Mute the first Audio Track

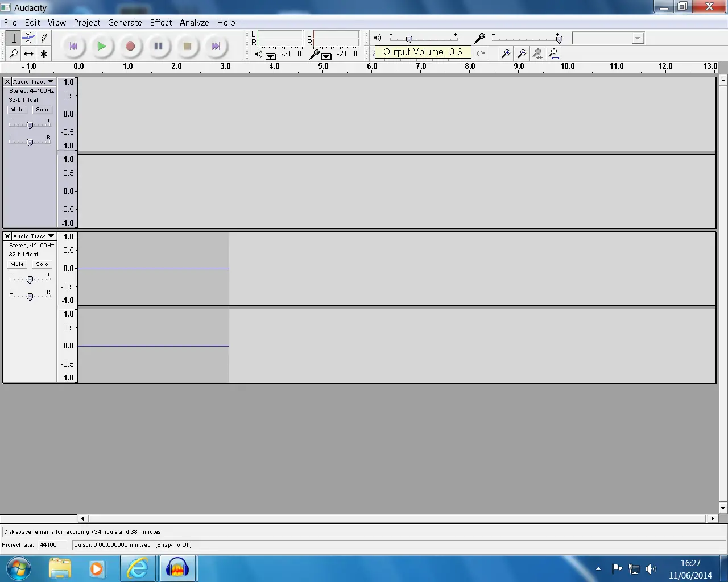(17, 110)
